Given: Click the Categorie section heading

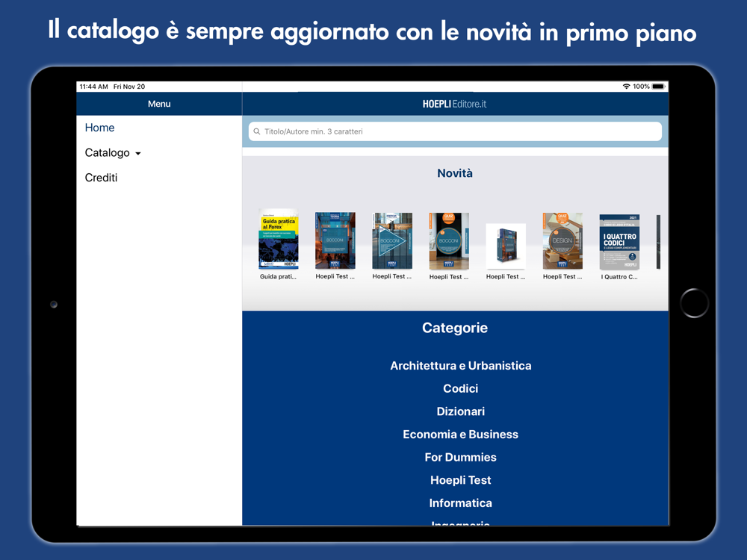Looking at the screenshot, I should 455,328.
